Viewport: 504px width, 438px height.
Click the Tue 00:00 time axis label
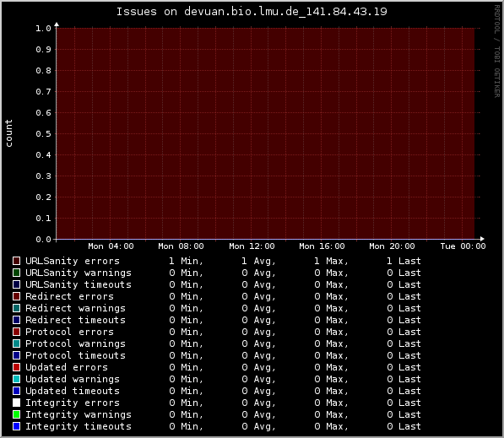click(x=463, y=246)
